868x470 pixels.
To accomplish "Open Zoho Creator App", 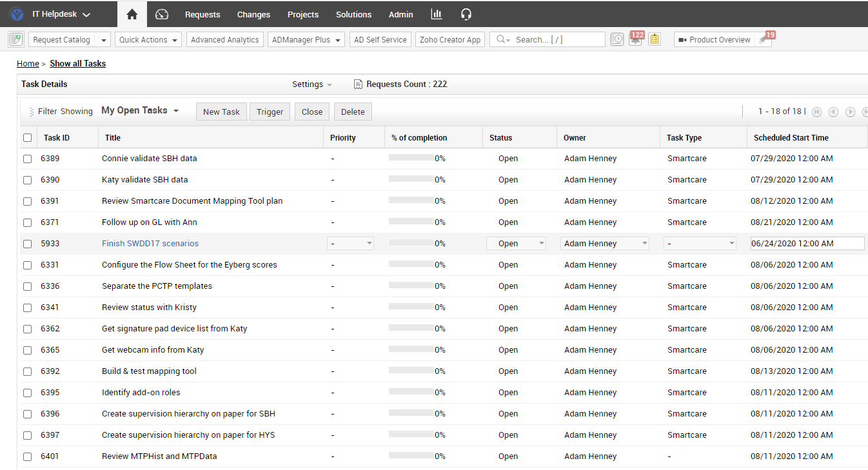I will pos(450,39).
